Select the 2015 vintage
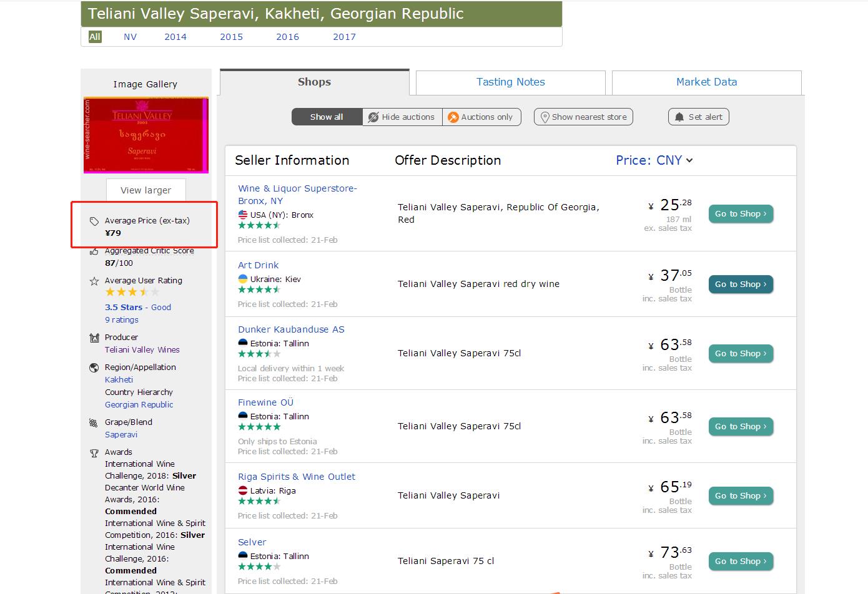The width and height of the screenshot is (868, 594). pos(231,37)
